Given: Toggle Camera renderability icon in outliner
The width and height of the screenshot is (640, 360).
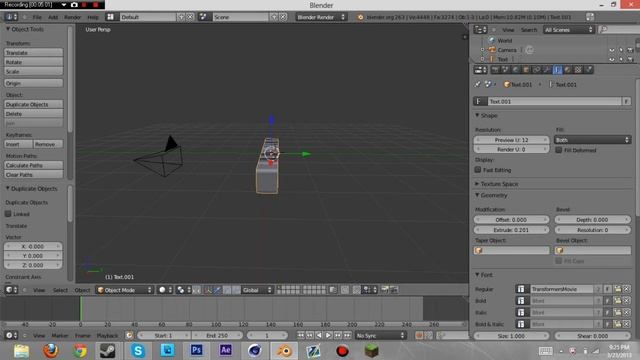Looking at the screenshot, I should [630, 50].
